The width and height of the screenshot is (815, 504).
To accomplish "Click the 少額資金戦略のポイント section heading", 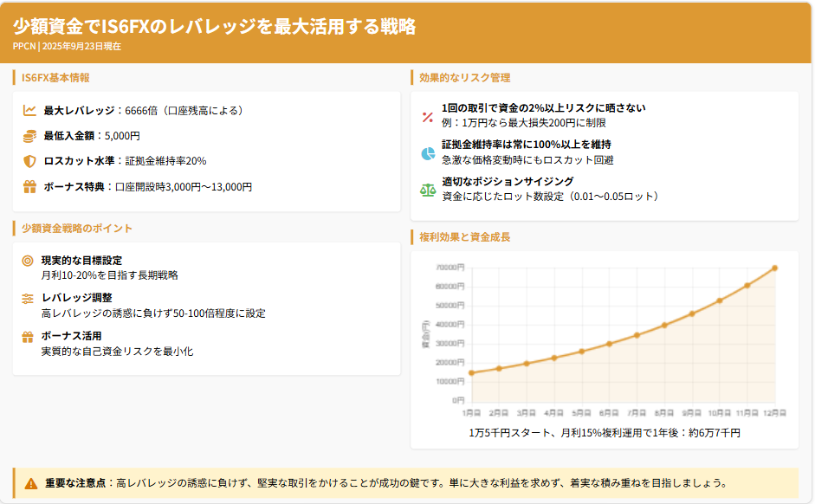I will [x=77, y=229].
